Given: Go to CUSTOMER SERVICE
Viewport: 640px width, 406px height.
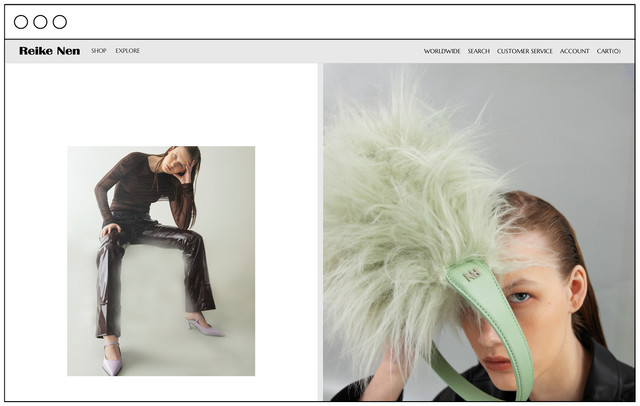Looking at the screenshot, I should click(524, 51).
